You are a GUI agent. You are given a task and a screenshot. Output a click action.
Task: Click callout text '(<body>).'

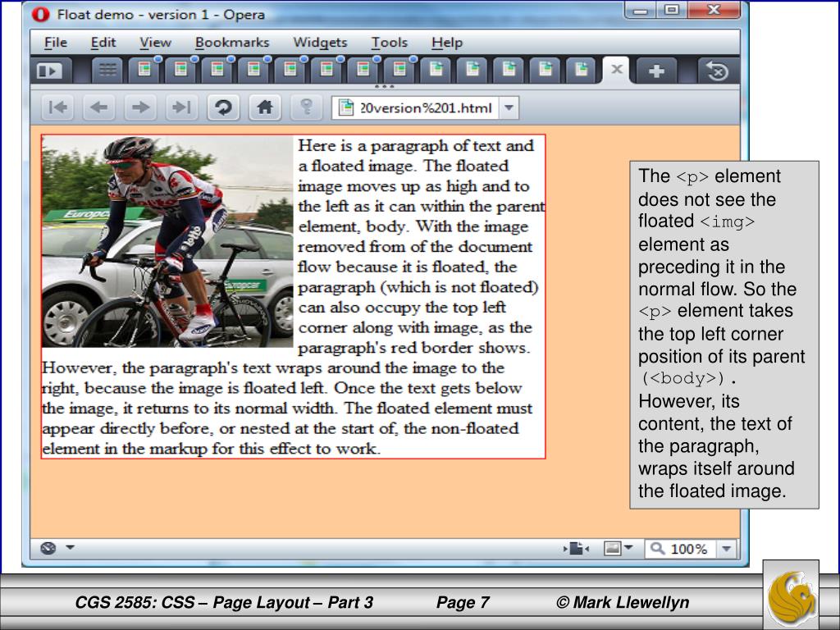tap(689, 378)
